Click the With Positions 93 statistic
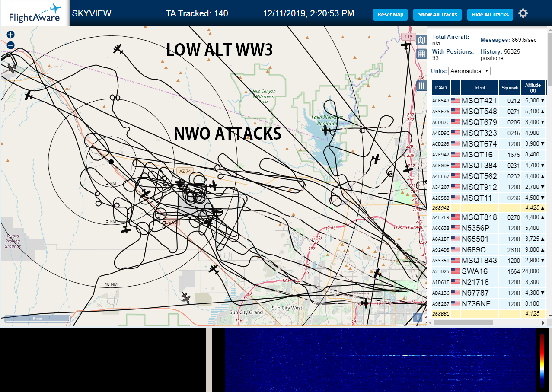552x392 pixels. coord(453,54)
